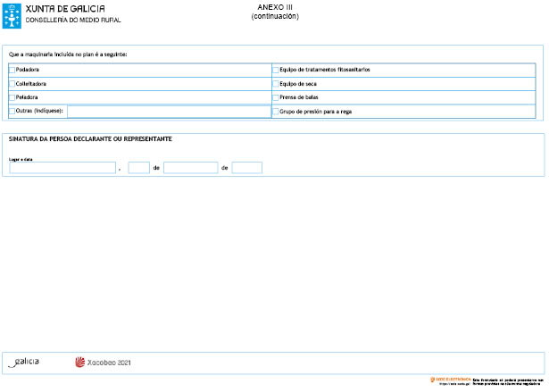The width and height of the screenshot is (549, 392).
Task: Click the month field between the 'de' labels
Action: pyautogui.click(x=190, y=168)
